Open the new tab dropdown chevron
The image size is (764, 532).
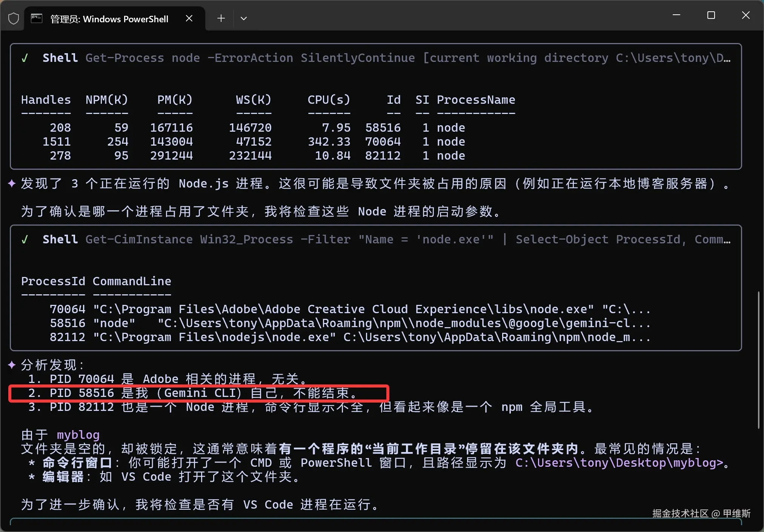click(244, 18)
